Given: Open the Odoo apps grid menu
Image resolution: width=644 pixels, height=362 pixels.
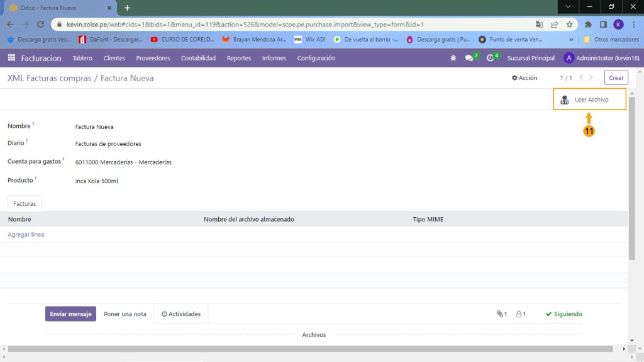Looking at the screenshot, I should pos(11,58).
